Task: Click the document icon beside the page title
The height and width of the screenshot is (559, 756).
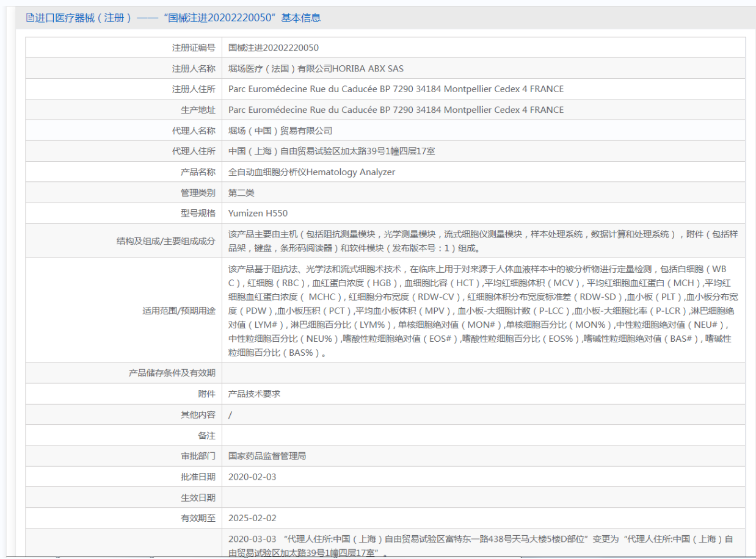Action: [30, 18]
